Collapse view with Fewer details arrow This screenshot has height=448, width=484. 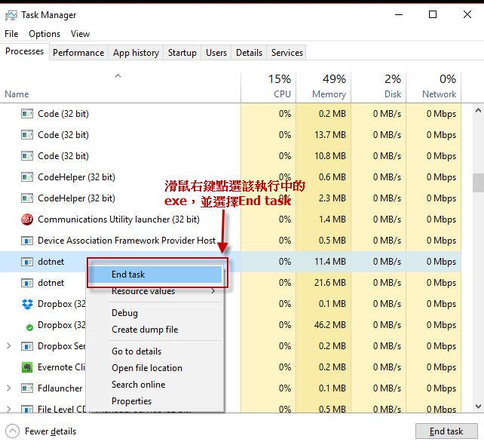pos(13,431)
